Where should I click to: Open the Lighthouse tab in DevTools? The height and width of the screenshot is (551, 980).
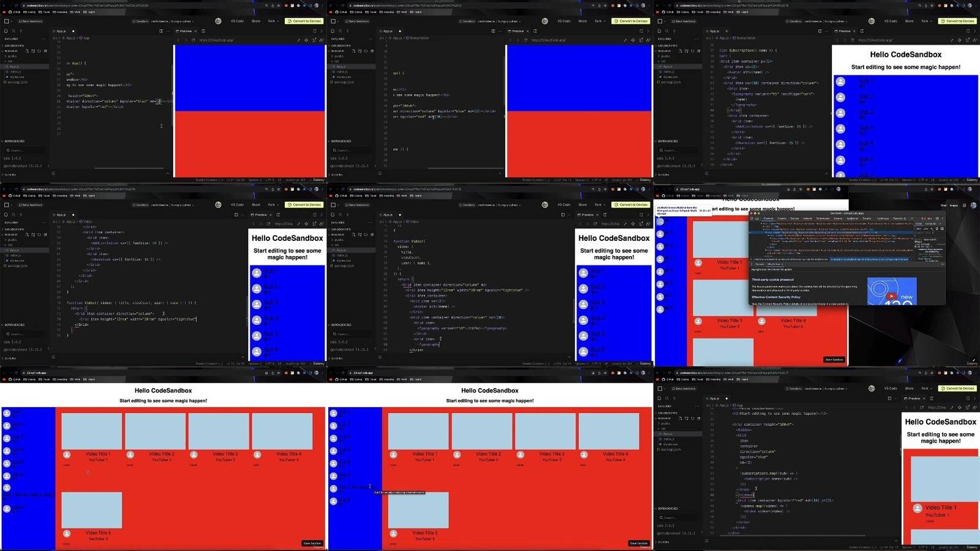[x=883, y=218]
